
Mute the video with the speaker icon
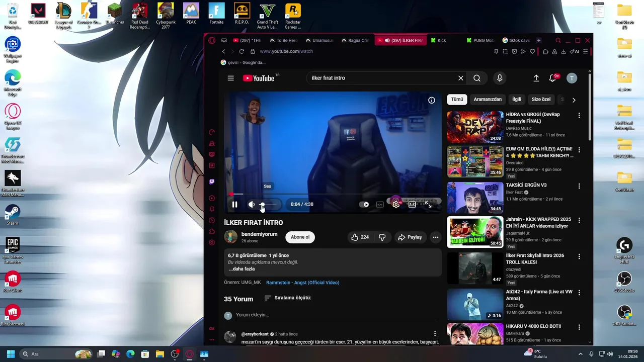click(252, 204)
